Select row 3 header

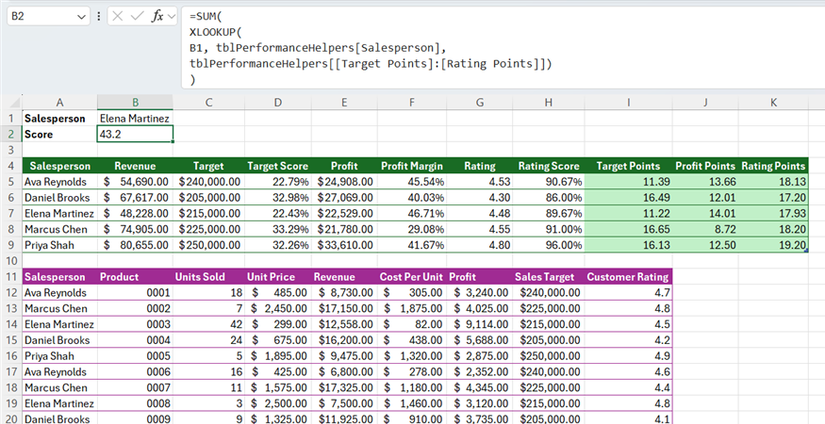click(11, 150)
